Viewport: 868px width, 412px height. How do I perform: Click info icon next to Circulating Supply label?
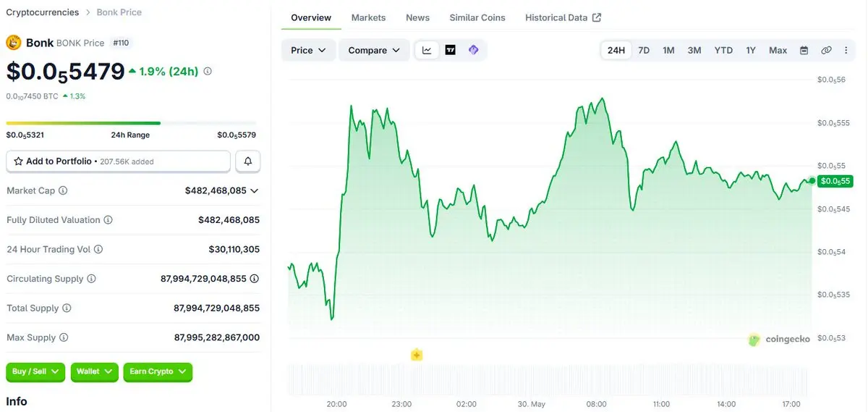pos(91,279)
